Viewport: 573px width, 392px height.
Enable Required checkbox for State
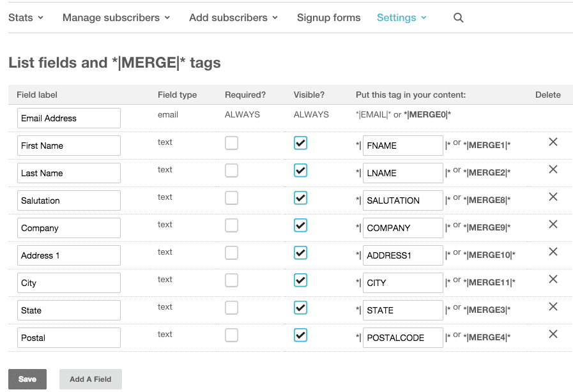[231, 308]
